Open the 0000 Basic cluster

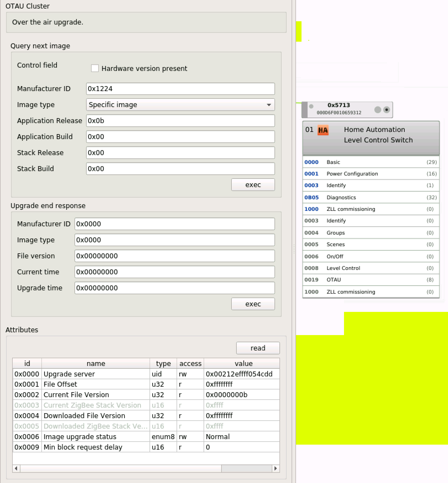[x=371, y=162]
